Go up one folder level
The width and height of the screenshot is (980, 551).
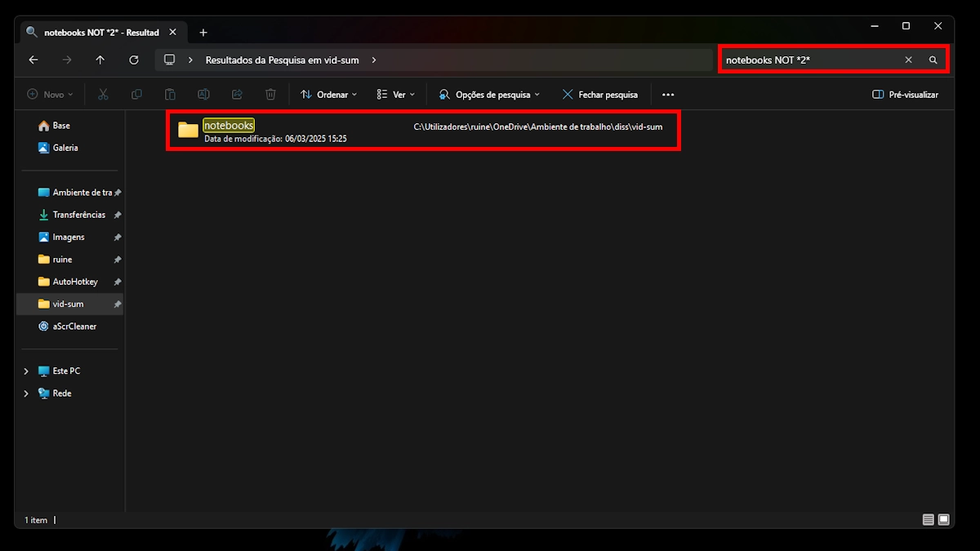[x=100, y=60]
